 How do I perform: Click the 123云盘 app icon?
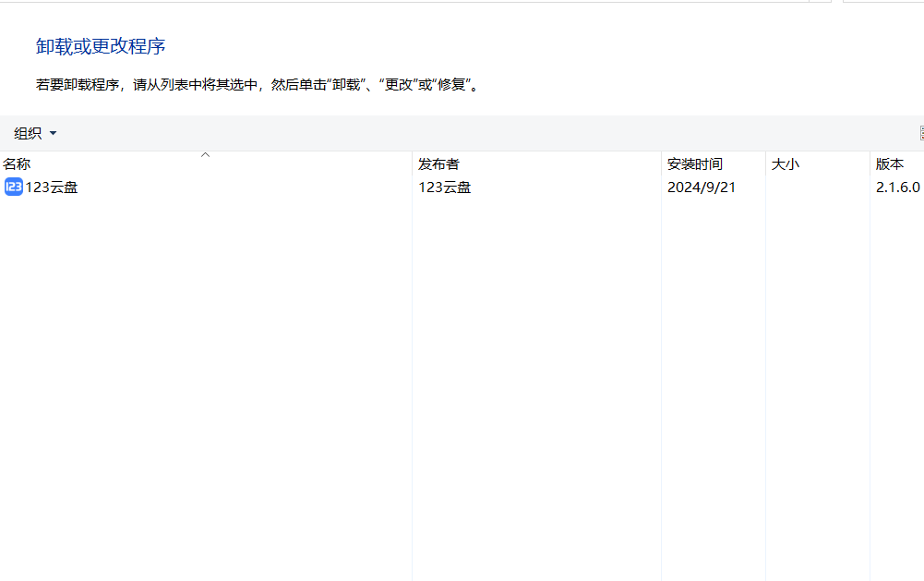tap(14, 187)
